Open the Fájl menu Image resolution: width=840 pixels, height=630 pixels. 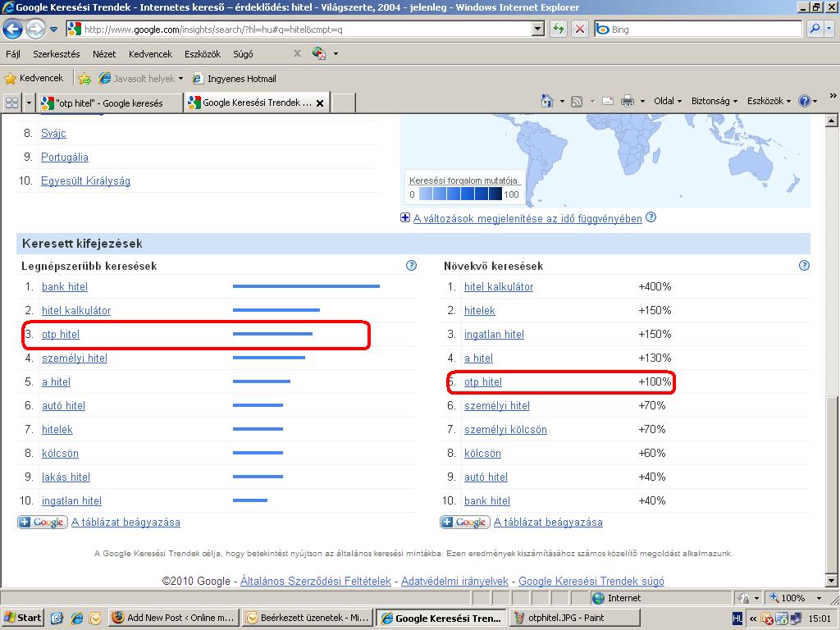point(13,54)
